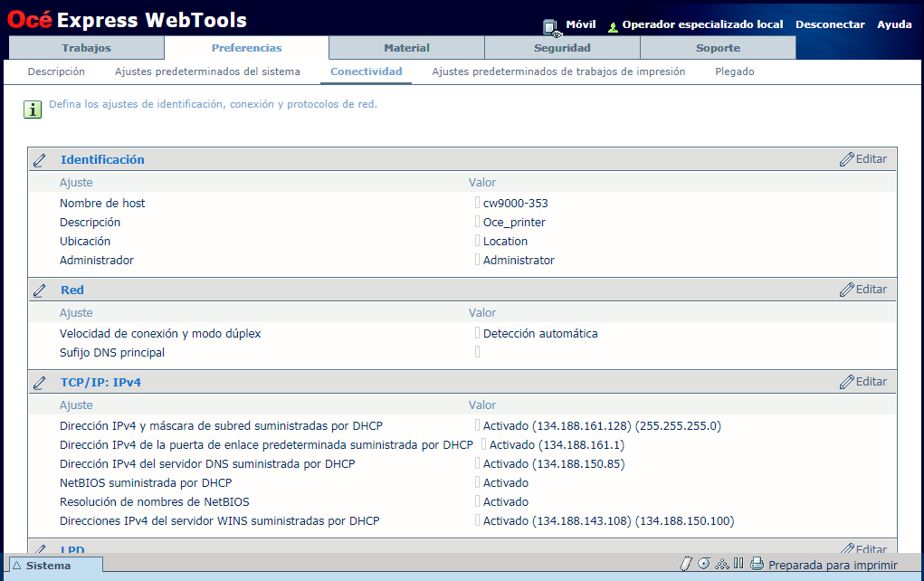Click the puerta de enlace predeterminada setting

pos(266,445)
